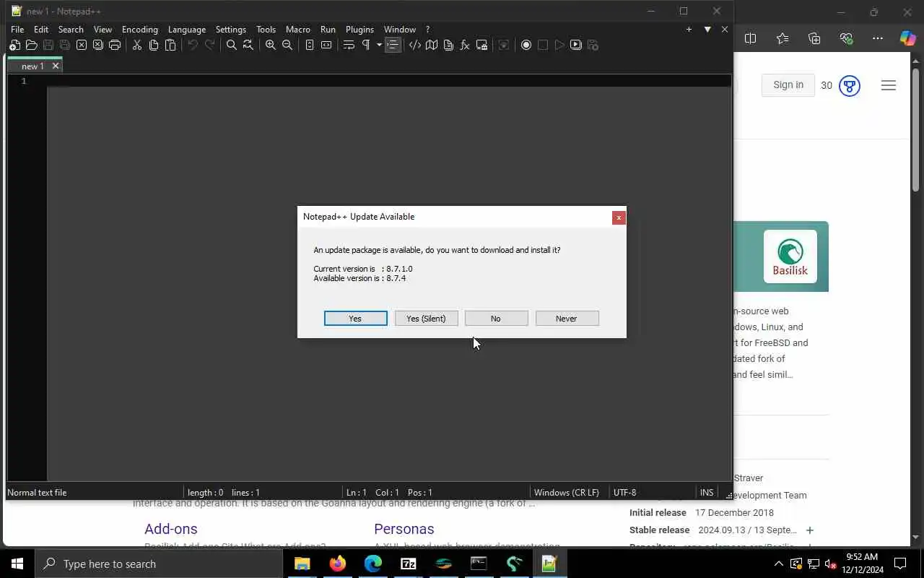Expand the Show all characters dropdown arrow
The image size is (924, 578).
click(379, 45)
